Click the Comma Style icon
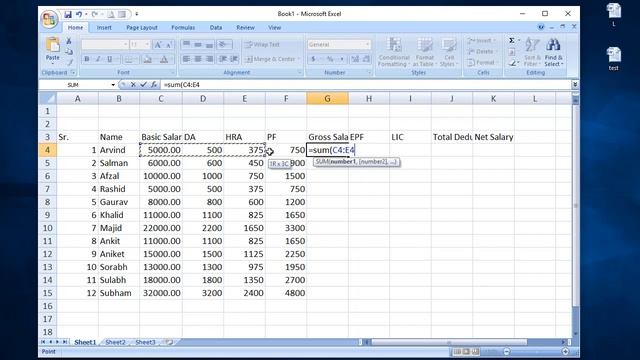Image resolution: width=640 pixels, height=360 pixels. pos(342,59)
